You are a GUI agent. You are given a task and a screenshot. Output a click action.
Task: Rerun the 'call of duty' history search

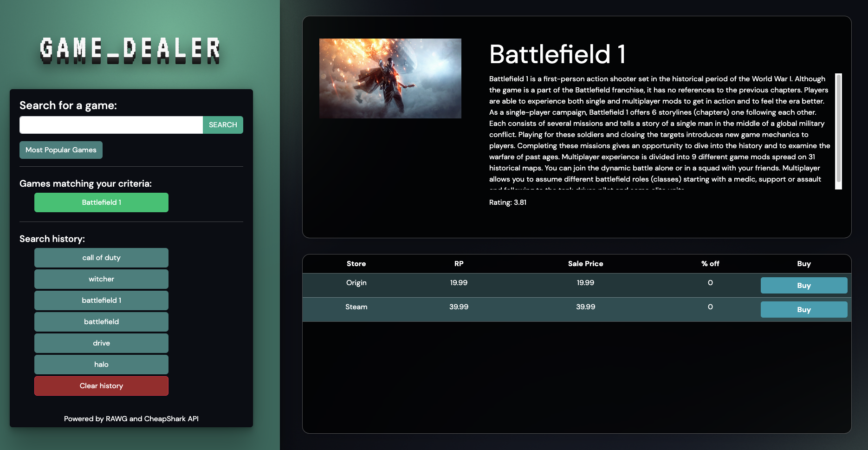(x=101, y=258)
